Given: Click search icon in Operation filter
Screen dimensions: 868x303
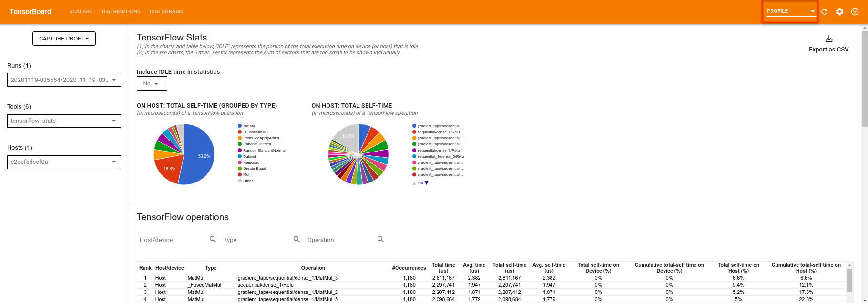Looking at the screenshot, I should [380, 239].
